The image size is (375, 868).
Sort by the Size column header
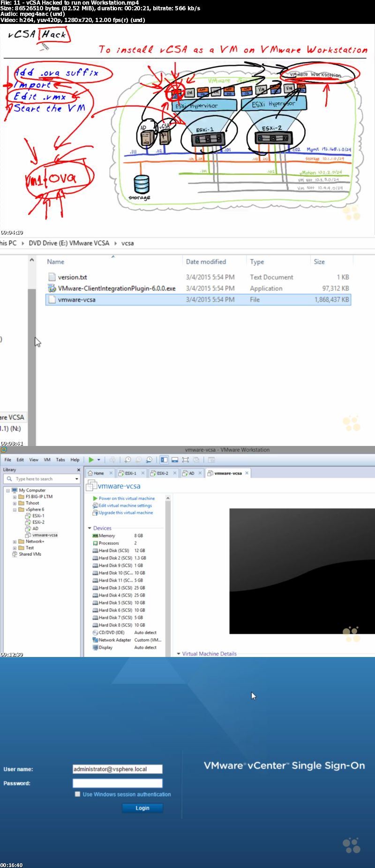319,262
